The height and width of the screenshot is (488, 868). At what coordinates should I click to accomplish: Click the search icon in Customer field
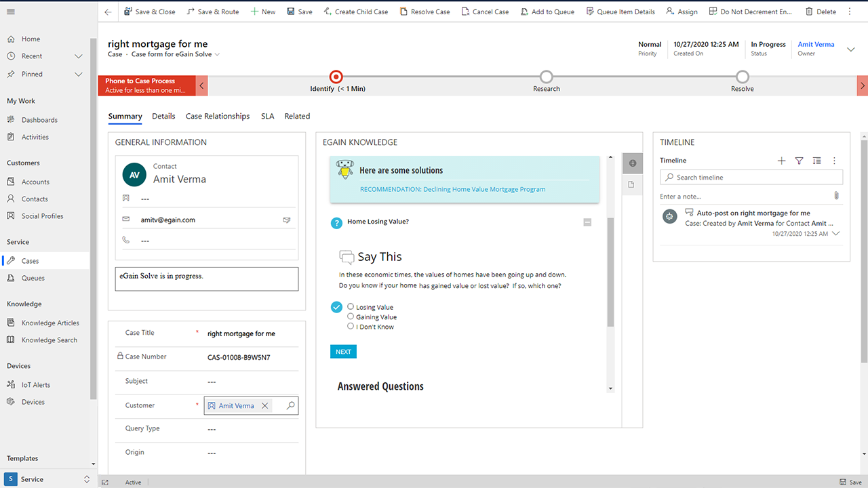290,405
